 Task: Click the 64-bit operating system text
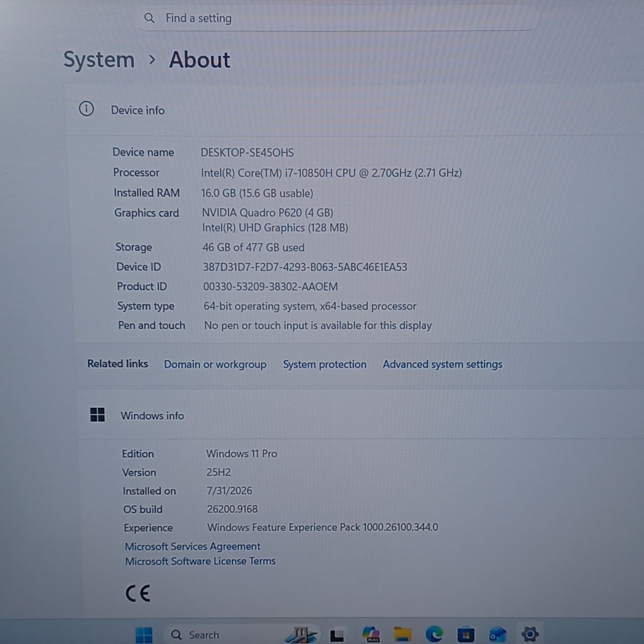point(310,306)
